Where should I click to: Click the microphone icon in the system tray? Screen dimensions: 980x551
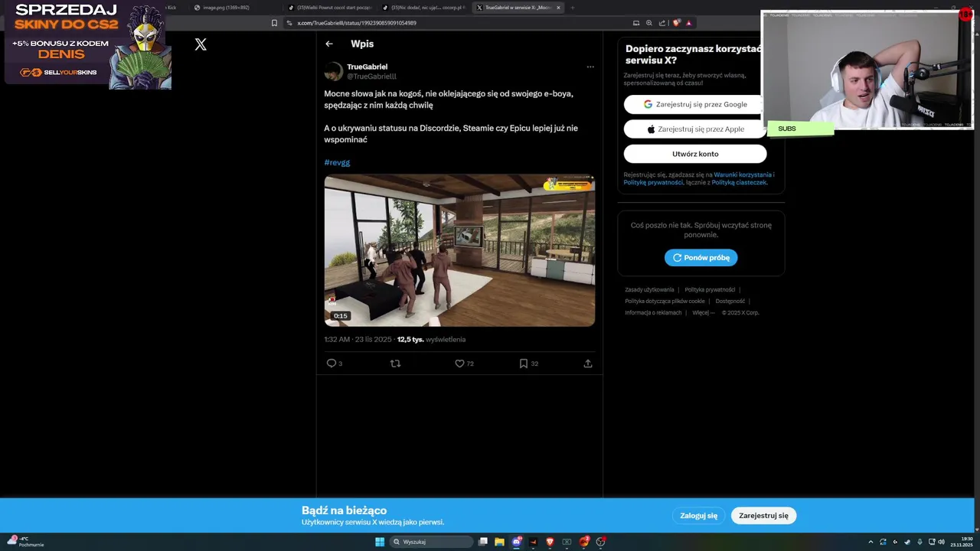[920, 542]
